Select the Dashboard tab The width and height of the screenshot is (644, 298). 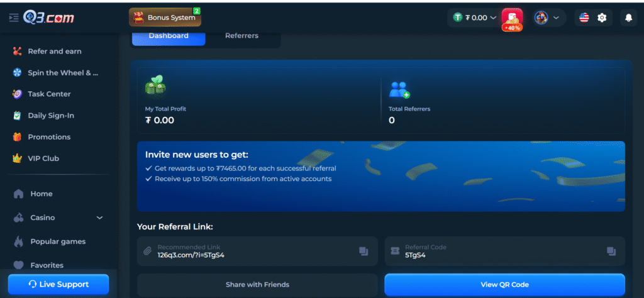click(168, 36)
